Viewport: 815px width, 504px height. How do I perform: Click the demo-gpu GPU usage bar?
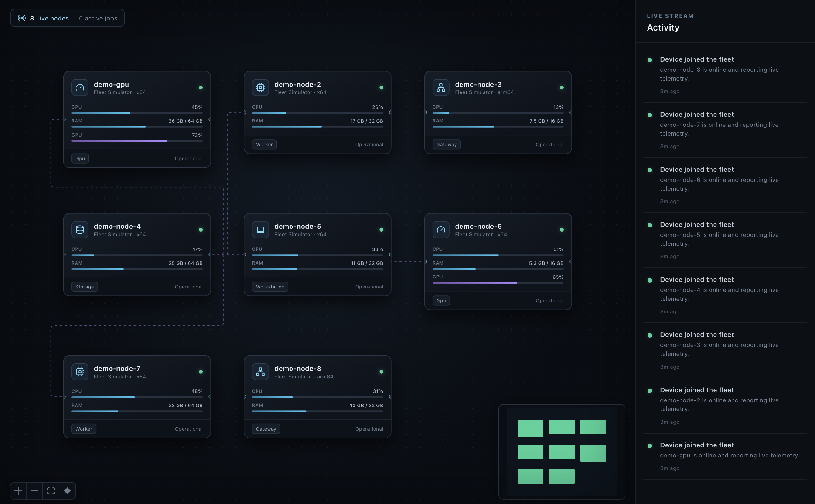point(137,141)
